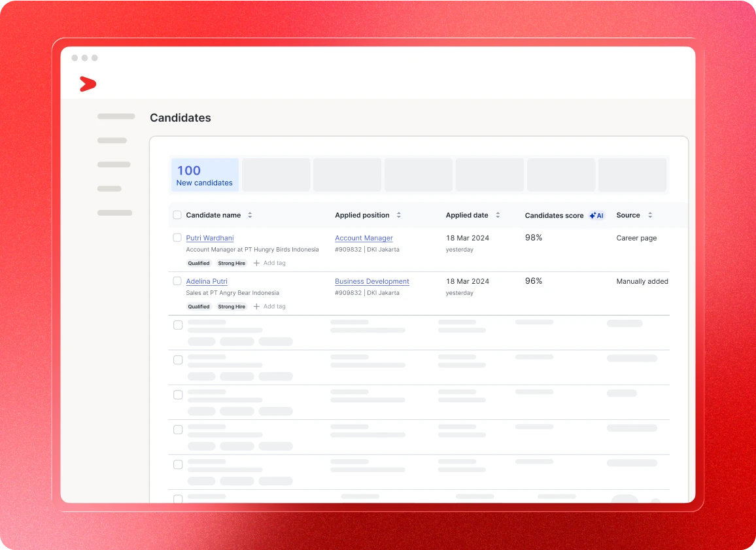Click the red arrow app logo
The image size is (756, 550).
click(x=88, y=84)
